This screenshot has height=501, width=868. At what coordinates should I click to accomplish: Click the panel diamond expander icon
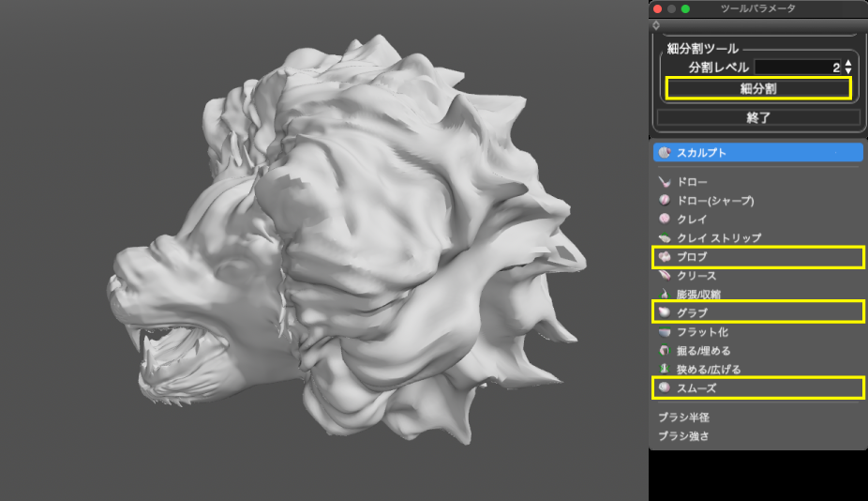pos(655,25)
